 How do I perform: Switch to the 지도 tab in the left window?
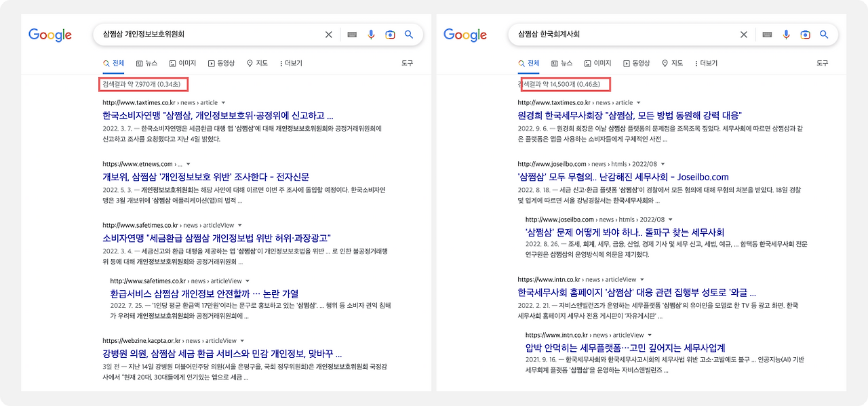257,63
